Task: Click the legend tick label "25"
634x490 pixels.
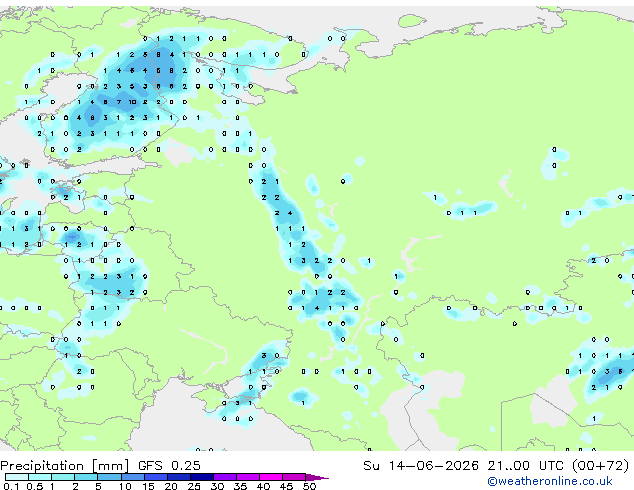Action: pos(194,486)
